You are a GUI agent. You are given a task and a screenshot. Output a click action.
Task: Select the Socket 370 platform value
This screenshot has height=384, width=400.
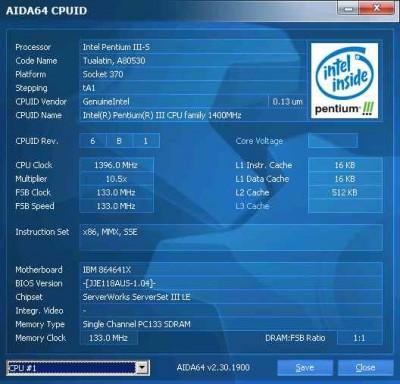(103, 74)
